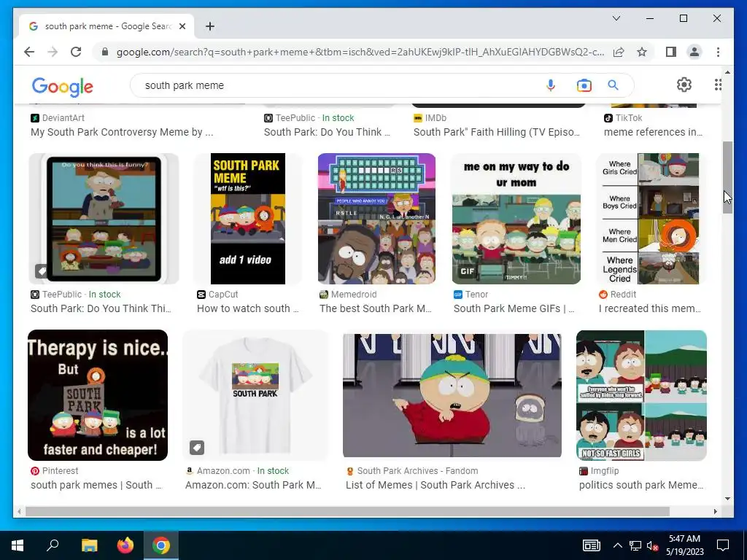Launch Firefox from taskbar

[125, 545]
